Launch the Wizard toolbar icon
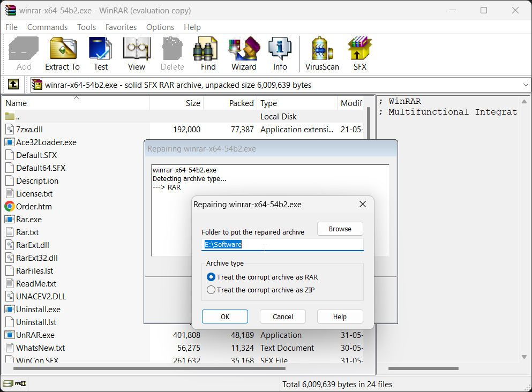 [244, 49]
